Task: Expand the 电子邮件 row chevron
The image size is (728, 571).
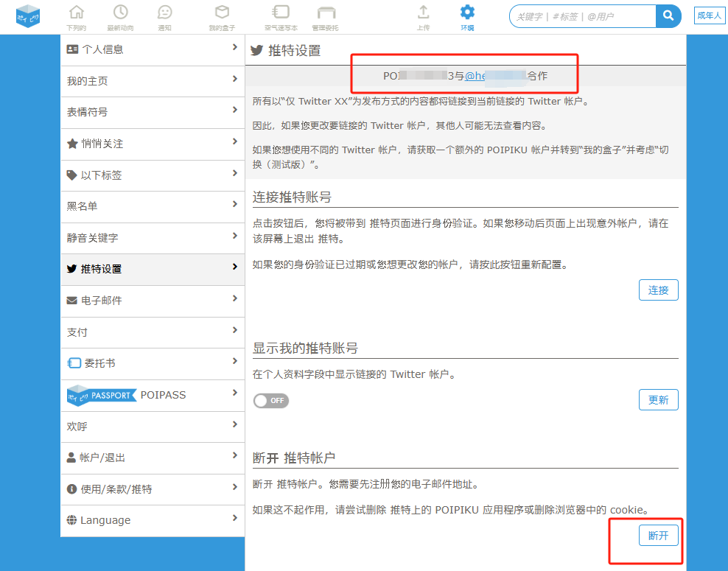Action: pyautogui.click(x=235, y=298)
